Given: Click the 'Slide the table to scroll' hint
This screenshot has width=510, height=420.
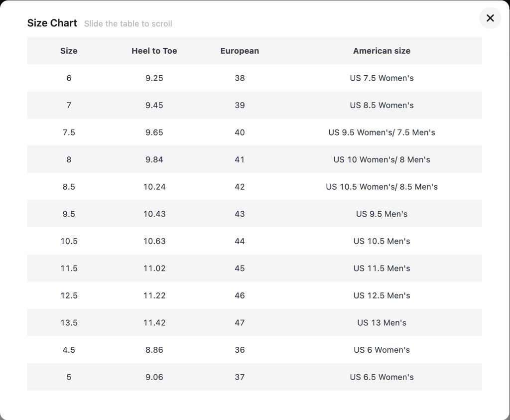Looking at the screenshot, I should [x=128, y=24].
